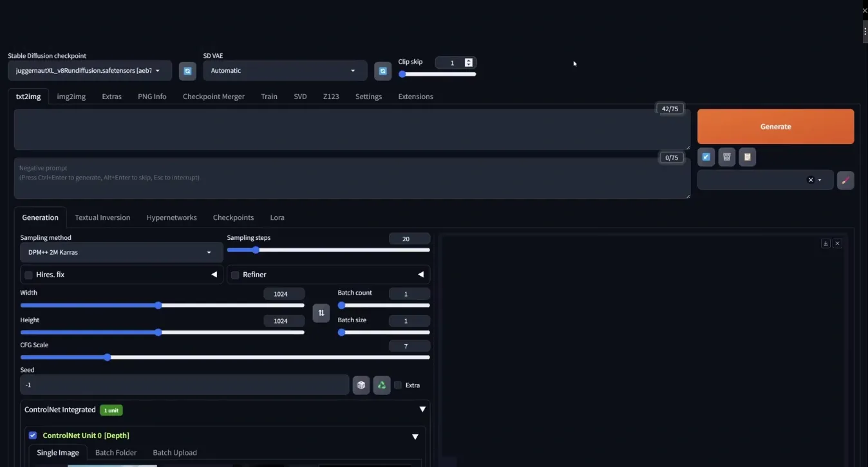Open the PNG Info tab

tap(152, 96)
